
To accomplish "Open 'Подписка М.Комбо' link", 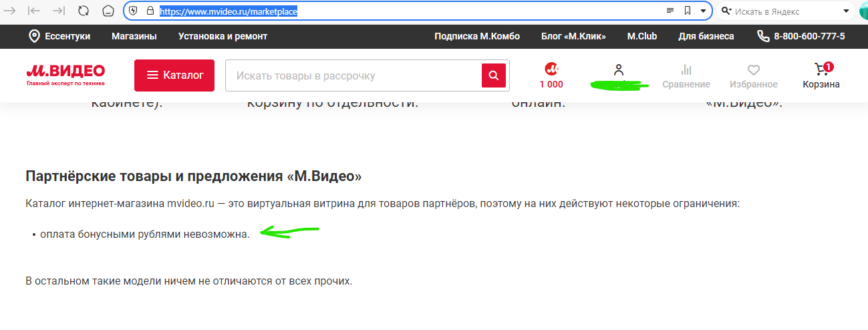I will [477, 37].
